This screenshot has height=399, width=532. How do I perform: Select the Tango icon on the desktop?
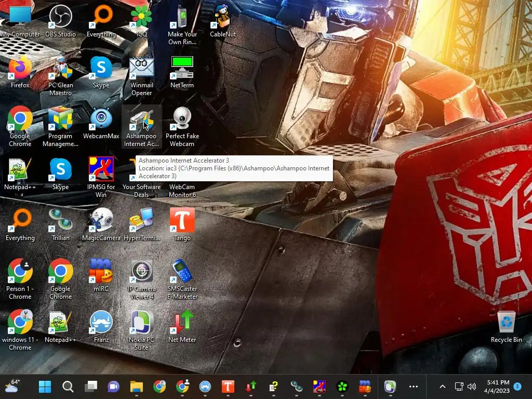pos(182,225)
